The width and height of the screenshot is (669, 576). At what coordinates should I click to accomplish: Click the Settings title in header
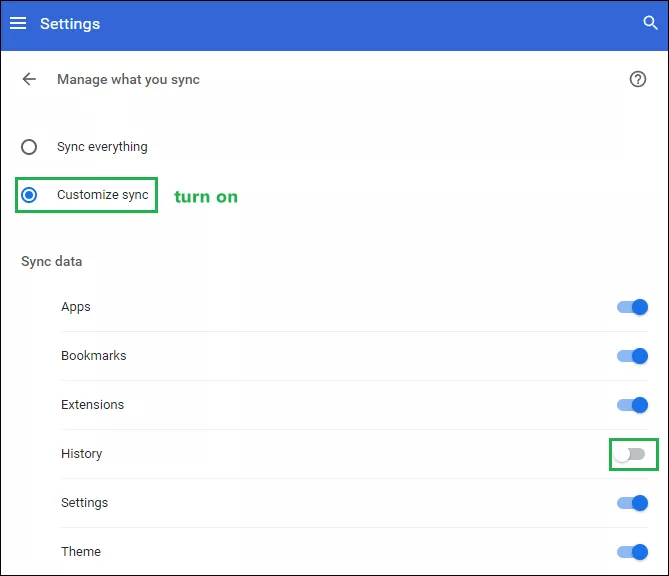click(70, 24)
